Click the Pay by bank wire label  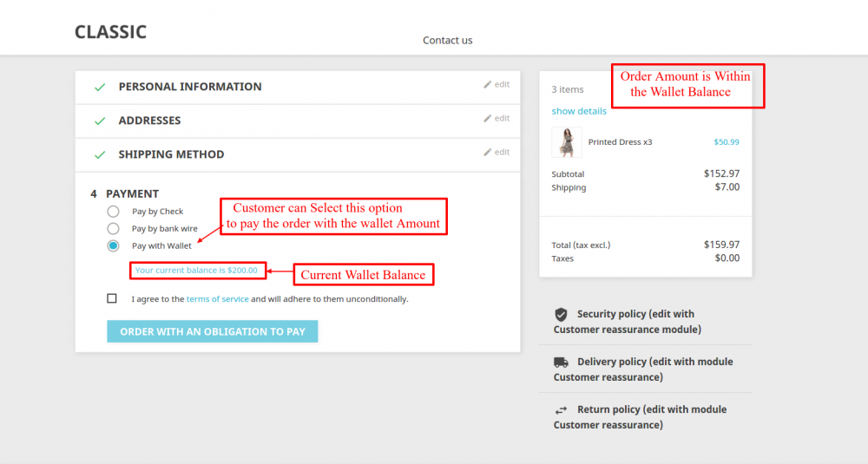pyautogui.click(x=164, y=228)
